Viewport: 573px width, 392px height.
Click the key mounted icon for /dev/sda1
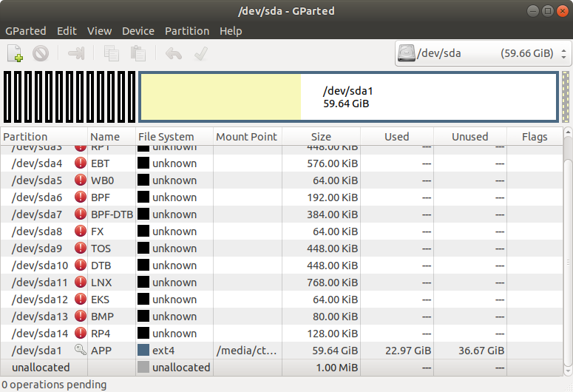tap(81, 350)
